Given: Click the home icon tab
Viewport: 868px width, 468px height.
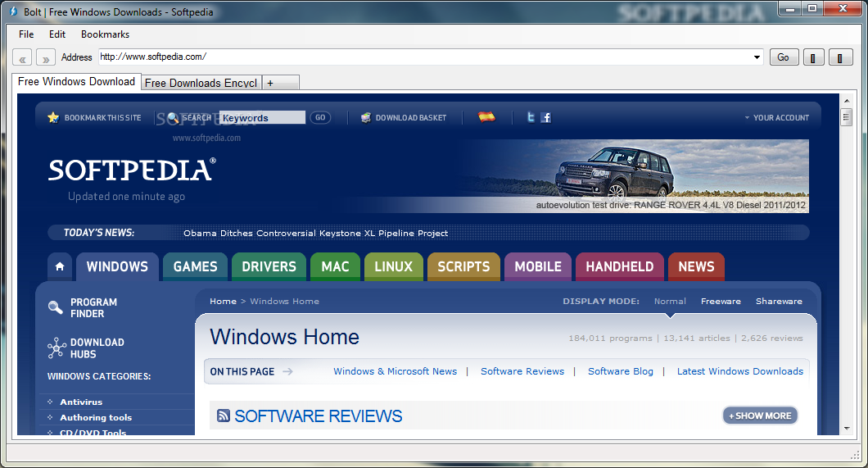Looking at the screenshot, I should 60,266.
